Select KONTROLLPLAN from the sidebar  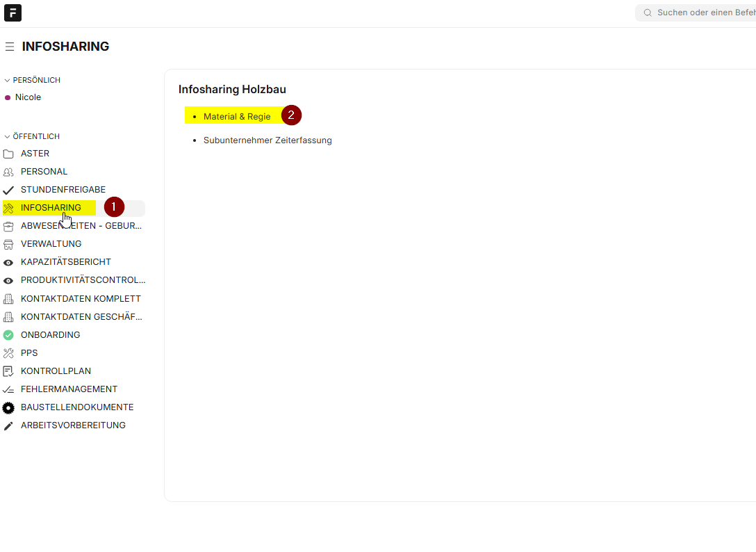tap(56, 371)
